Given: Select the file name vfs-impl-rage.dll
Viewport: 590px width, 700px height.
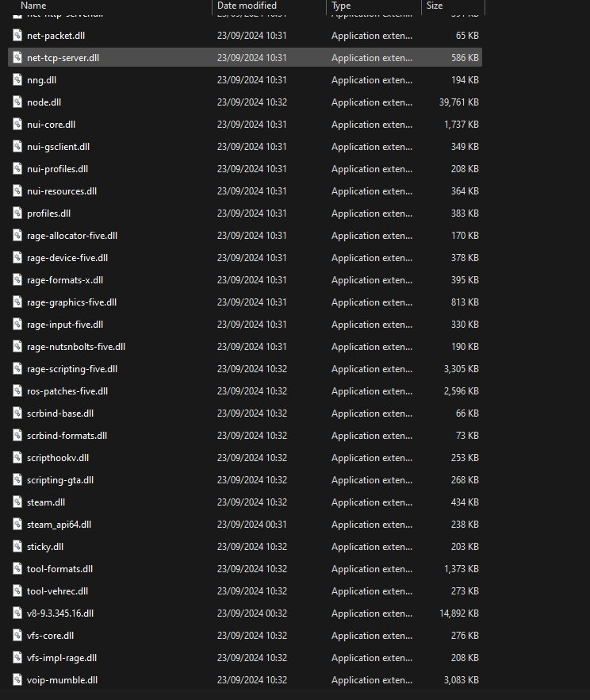Looking at the screenshot, I should click(62, 658).
